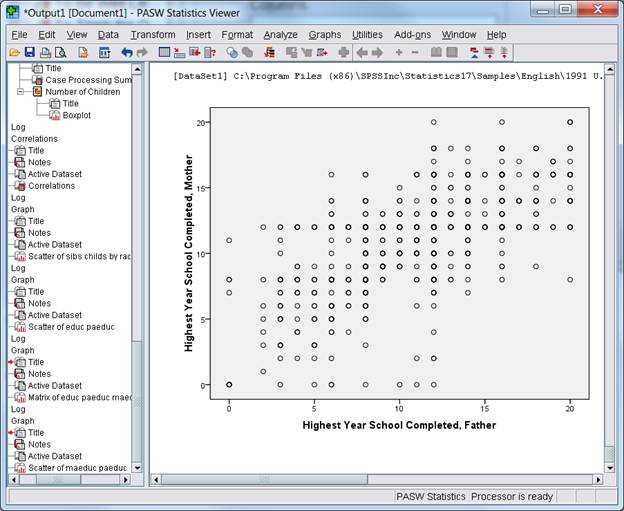This screenshot has height=511, width=624.
Task: Save the output document via floppy icon
Action: coord(30,52)
